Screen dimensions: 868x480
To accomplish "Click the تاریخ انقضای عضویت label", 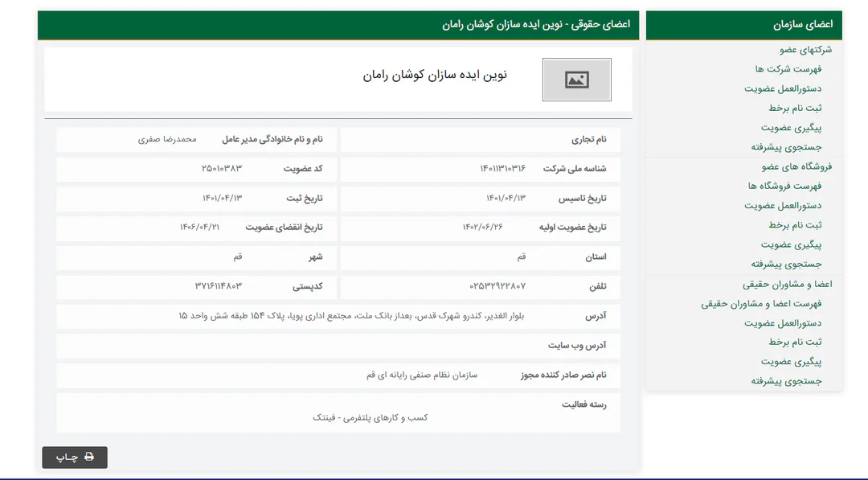I will (x=284, y=228).
